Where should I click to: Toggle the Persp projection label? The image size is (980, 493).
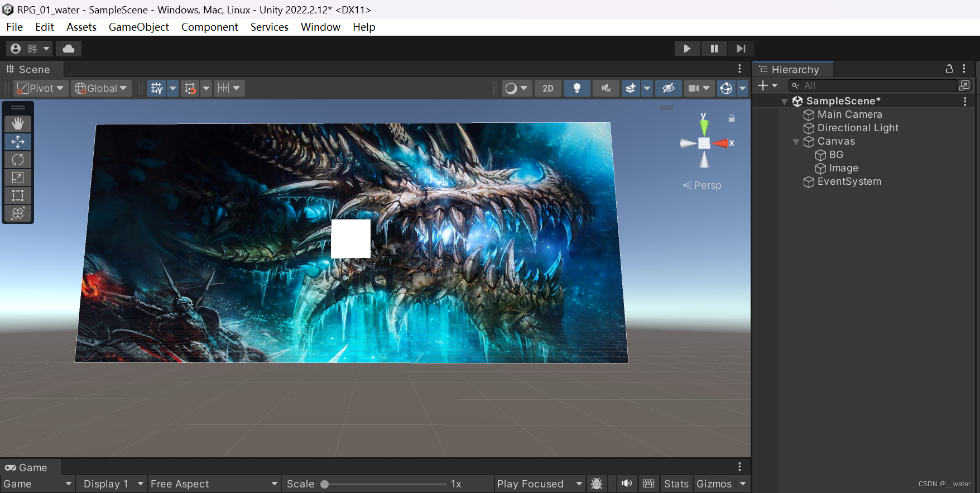703,185
